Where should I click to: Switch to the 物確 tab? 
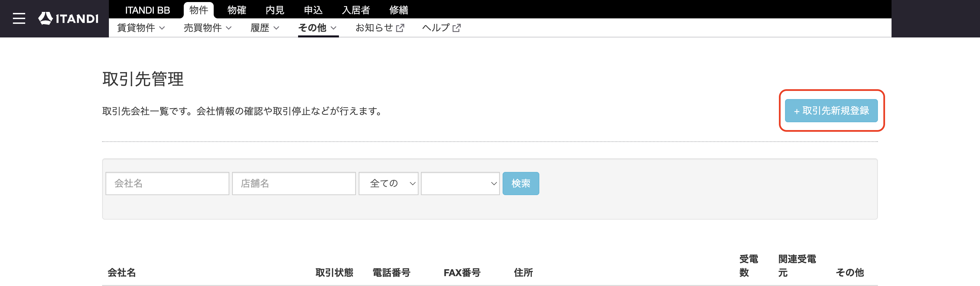236,10
